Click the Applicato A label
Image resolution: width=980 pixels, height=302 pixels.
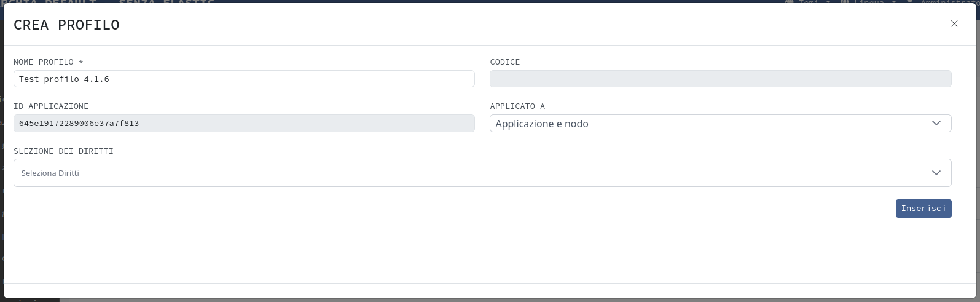click(517, 106)
